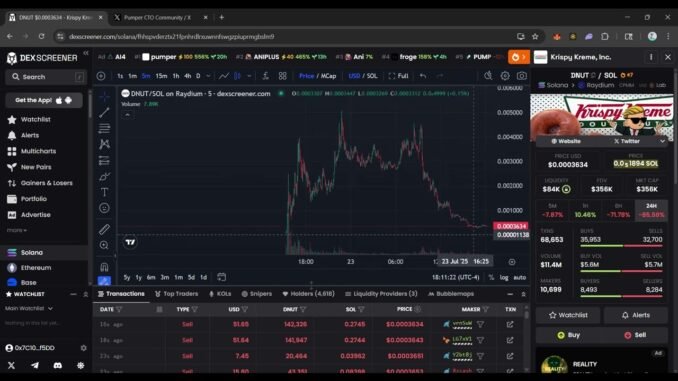Click the buyers versus sellers bar
Viewport: 678px width, 381px height.
click(621, 296)
